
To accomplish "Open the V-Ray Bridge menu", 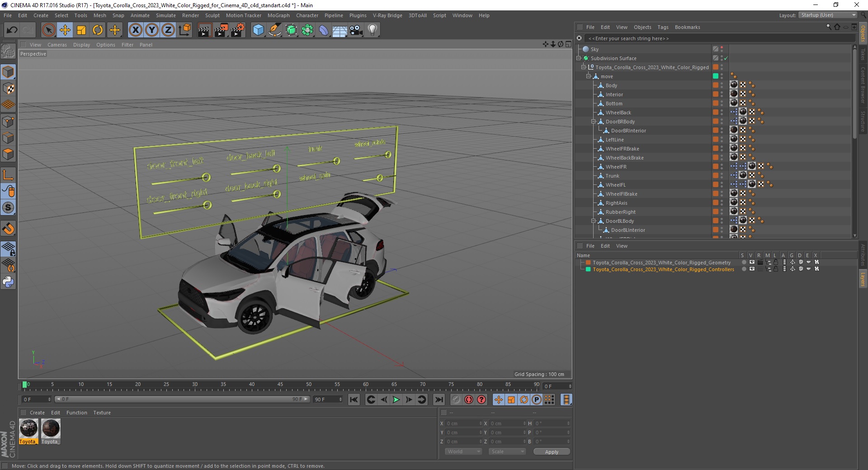I will [387, 15].
